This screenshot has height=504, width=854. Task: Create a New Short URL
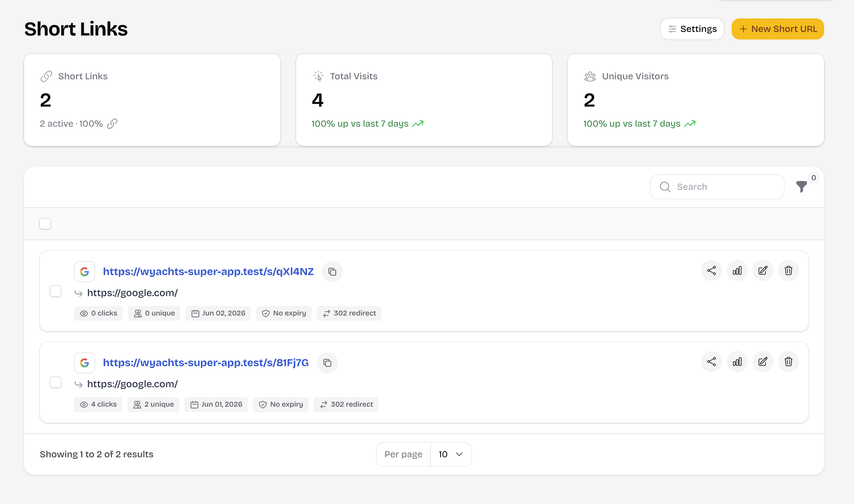(x=778, y=29)
